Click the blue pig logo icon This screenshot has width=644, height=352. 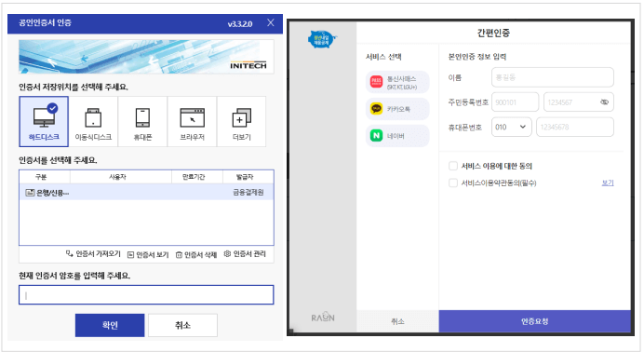tap(322, 40)
